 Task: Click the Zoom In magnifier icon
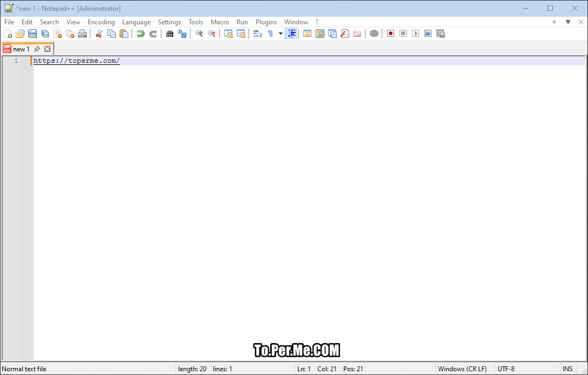[199, 34]
